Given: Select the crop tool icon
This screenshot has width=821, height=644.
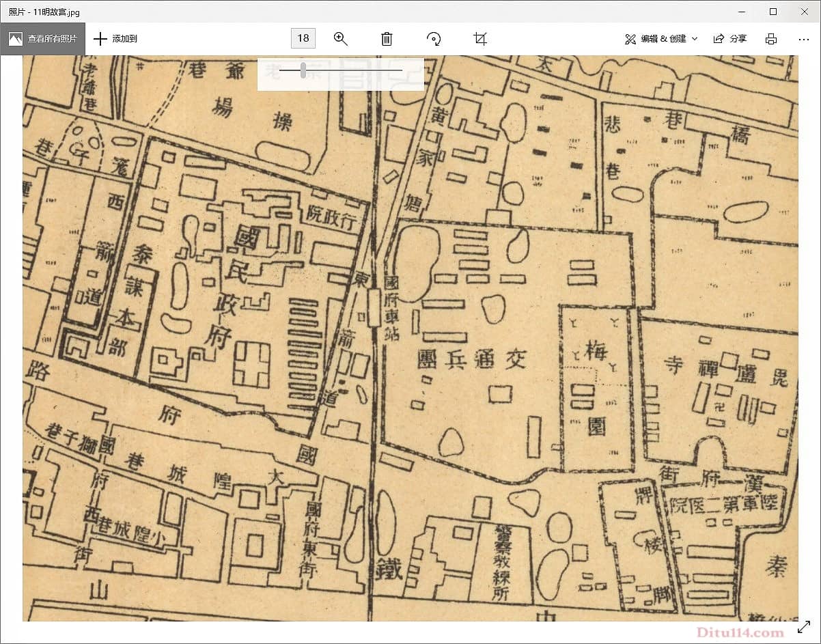Looking at the screenshot, I should pyautogui.click(x=480, y=39).
